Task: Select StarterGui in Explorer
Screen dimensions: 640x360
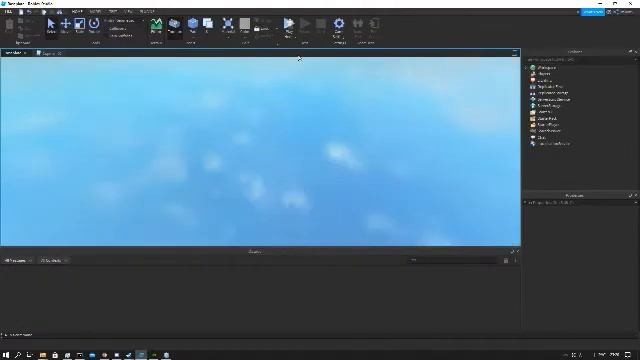Action: [x=544, y=112]
